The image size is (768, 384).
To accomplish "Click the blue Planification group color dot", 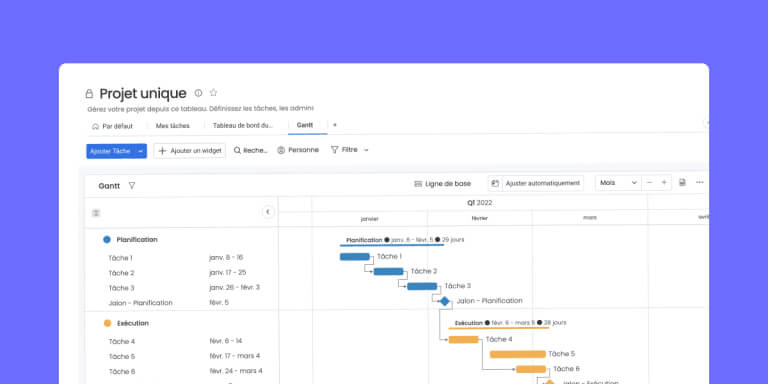I will pos(107,240).
